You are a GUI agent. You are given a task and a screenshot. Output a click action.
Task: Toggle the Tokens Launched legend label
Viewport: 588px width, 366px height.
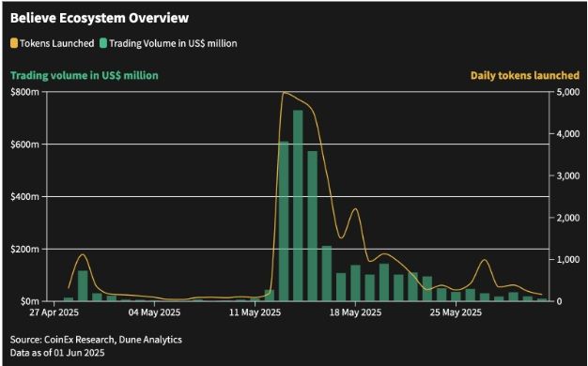[57, 43]
